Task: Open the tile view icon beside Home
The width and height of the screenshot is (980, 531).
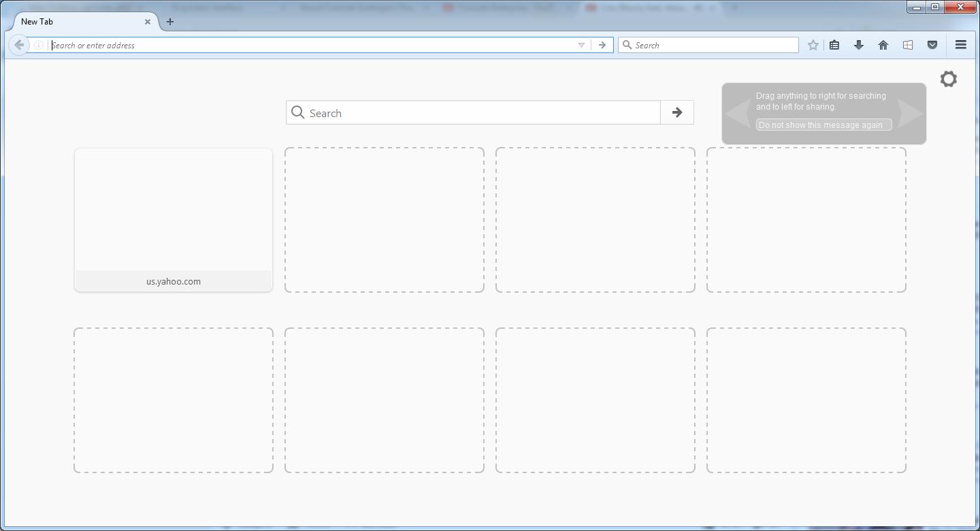Action: [x=908, y=45]
